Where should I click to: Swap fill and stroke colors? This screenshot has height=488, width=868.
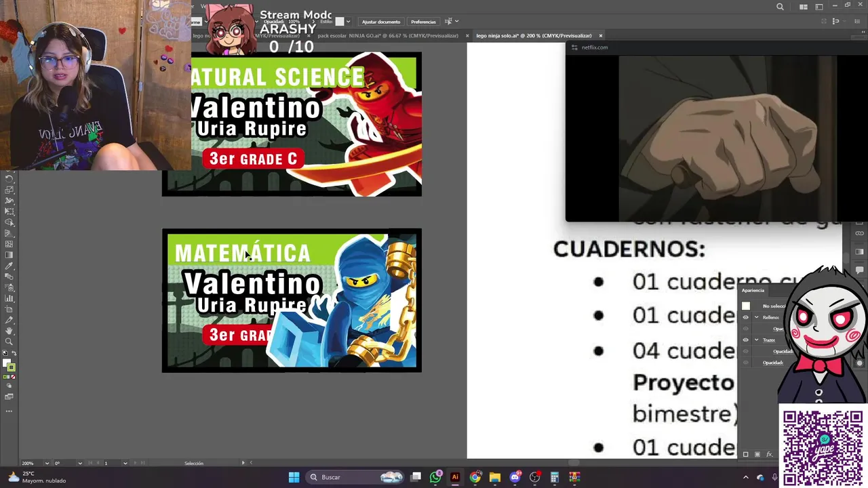coord(14,353)
